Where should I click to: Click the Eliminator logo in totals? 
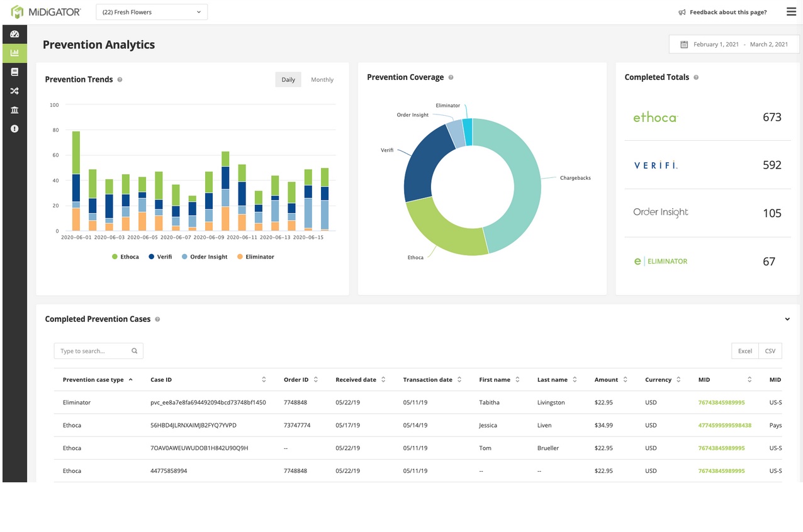661,261
